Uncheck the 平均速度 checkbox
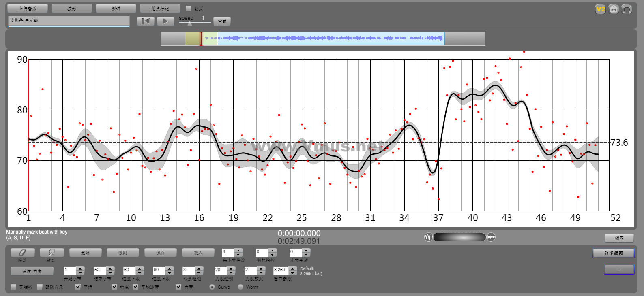 click(136, 287)
